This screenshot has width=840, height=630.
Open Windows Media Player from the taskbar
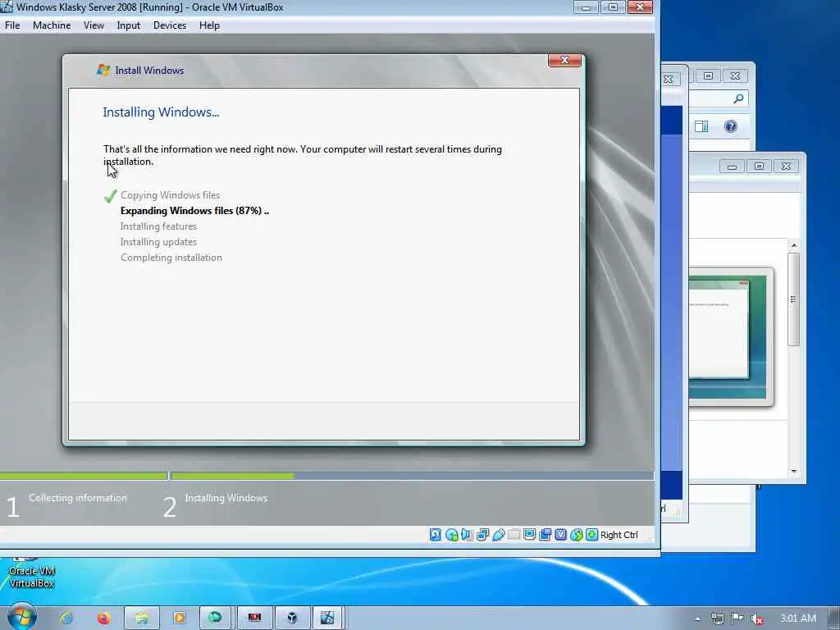pyautogui.click(x=179, y=619)
